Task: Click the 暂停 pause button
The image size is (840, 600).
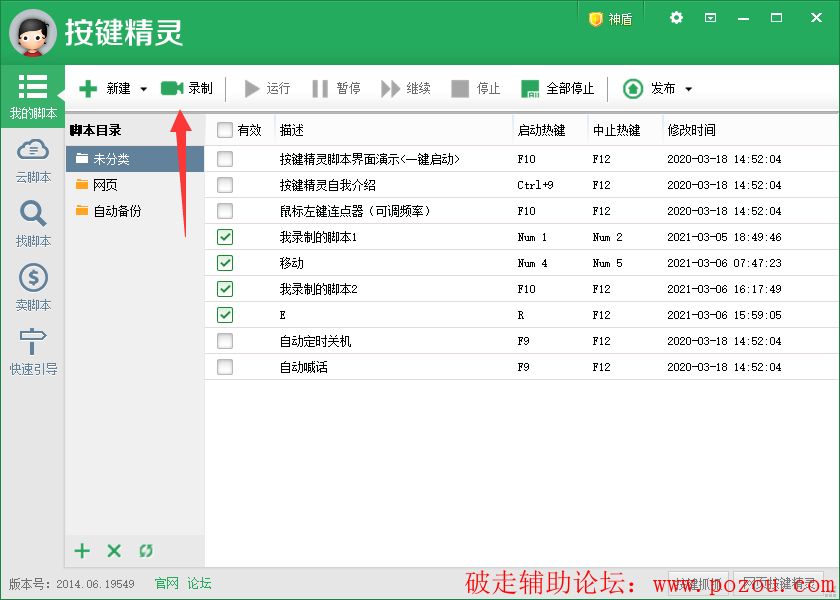Action: 336,88
